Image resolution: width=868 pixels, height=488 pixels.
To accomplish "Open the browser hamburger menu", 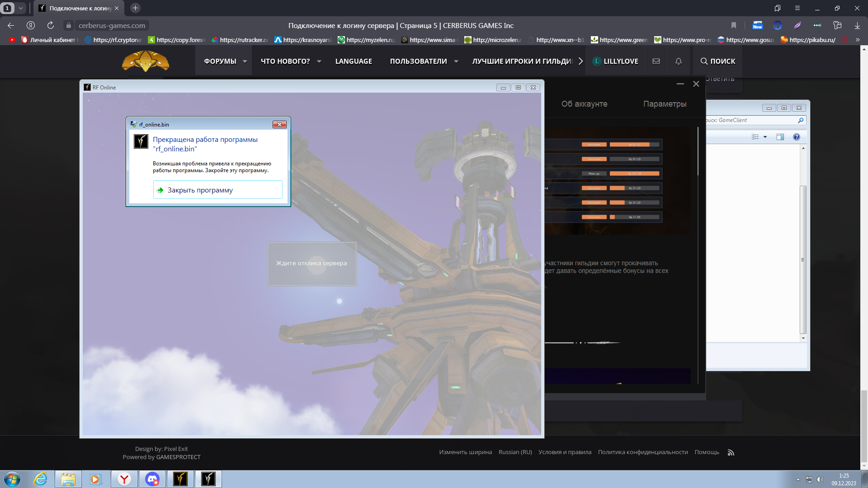I will coord(797,8).
